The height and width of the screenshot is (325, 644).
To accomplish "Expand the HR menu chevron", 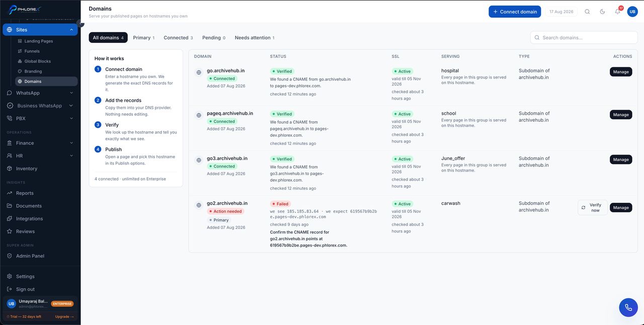I will 71,156.
